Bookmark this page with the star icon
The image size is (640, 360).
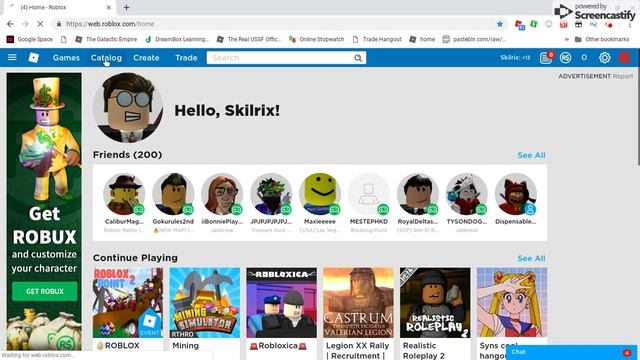tap(500, 24)
